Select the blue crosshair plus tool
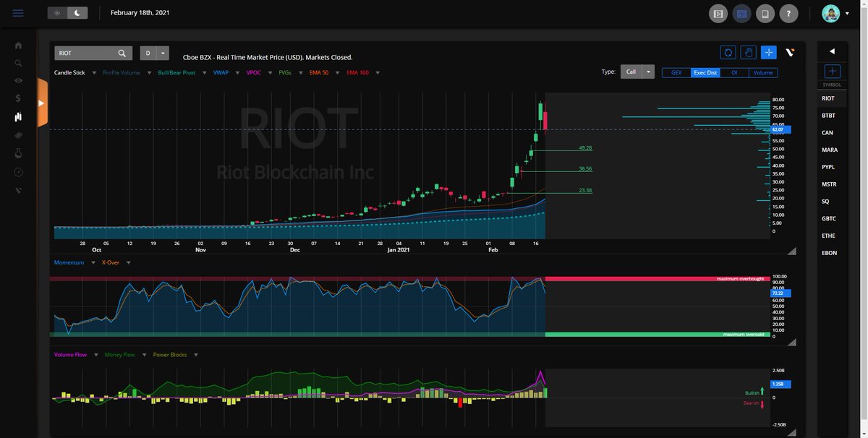The image size is (868, 438). click(x=769, y=52)
